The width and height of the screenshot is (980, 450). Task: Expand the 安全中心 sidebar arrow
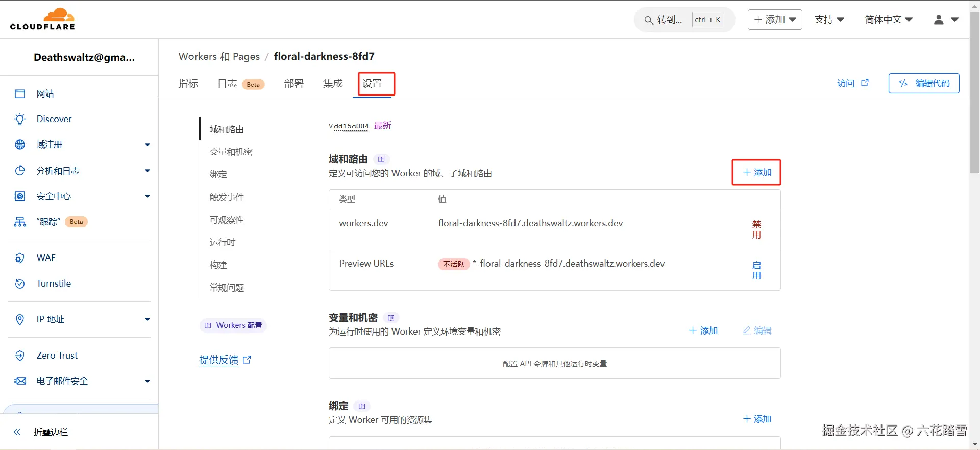pyautogui.click(x=148, y=196)
